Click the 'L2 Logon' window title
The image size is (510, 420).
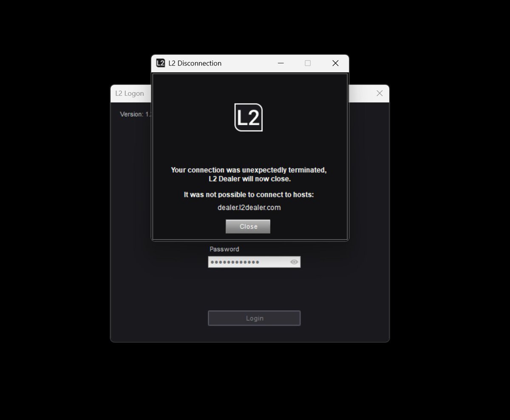130,93
